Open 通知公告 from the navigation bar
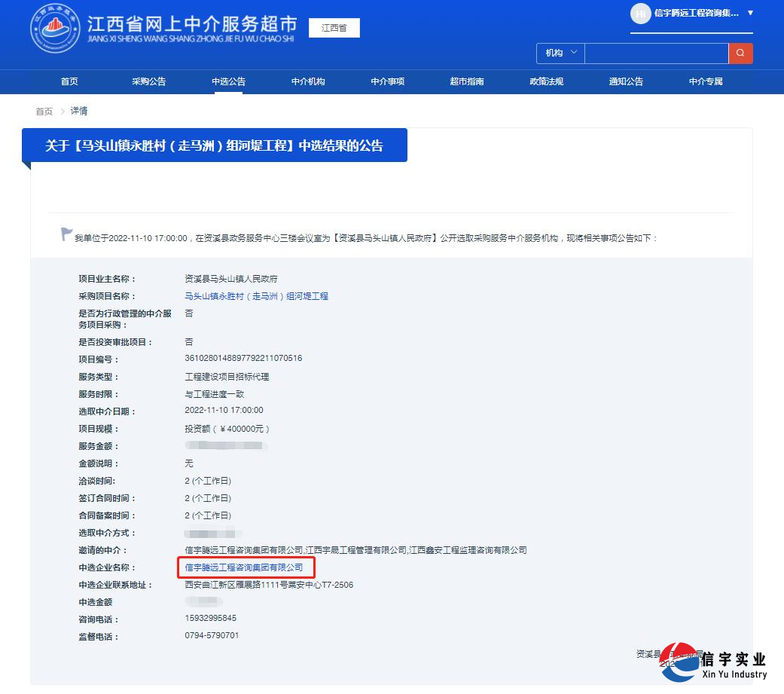784x694 pixels. coord(625,81)
